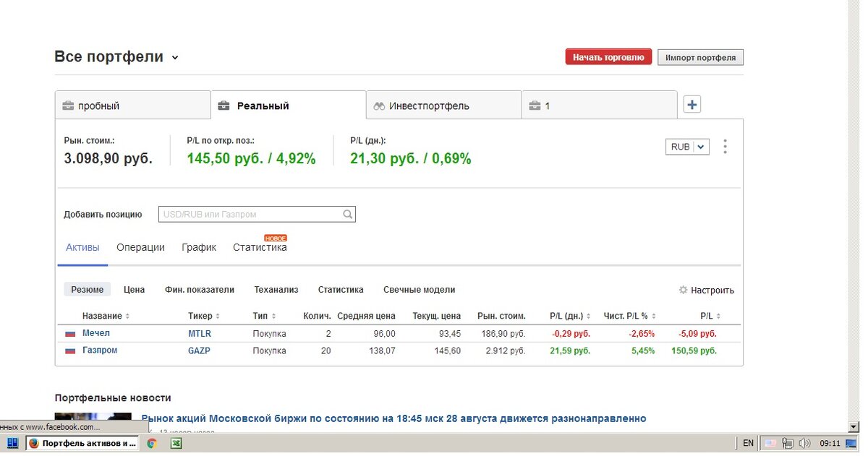Sort table by Тип column
This screenshot has height=456, width=868.
point(264,316)
